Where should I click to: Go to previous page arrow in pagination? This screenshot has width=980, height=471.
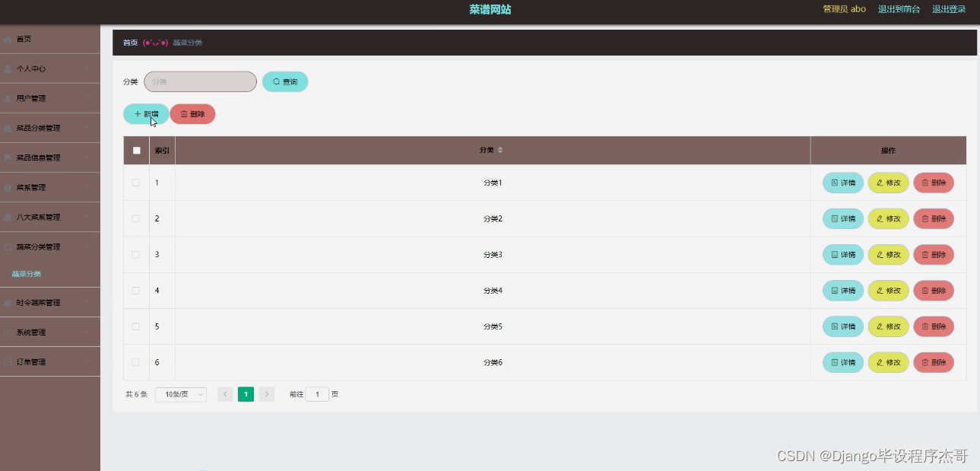pyautogui.click(x=225, y=394)
